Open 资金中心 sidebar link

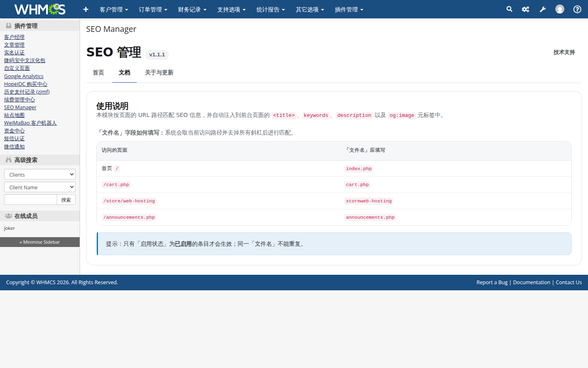14,131
